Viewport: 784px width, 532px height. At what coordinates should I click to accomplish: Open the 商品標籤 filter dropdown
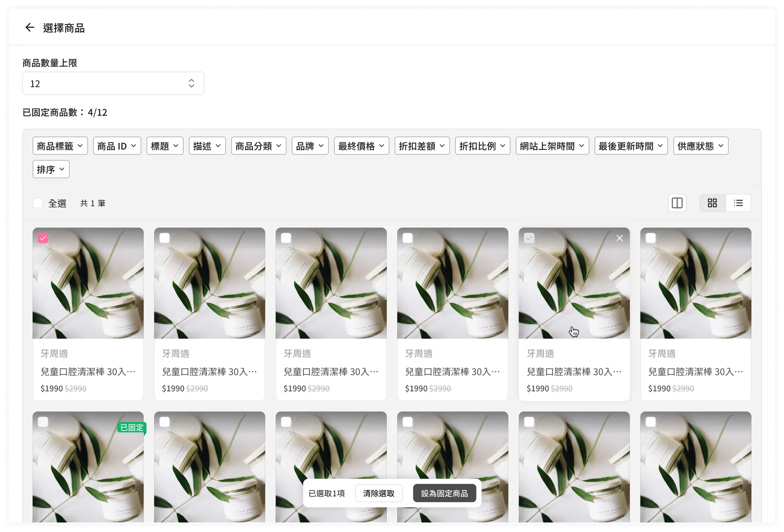point(60,146)
